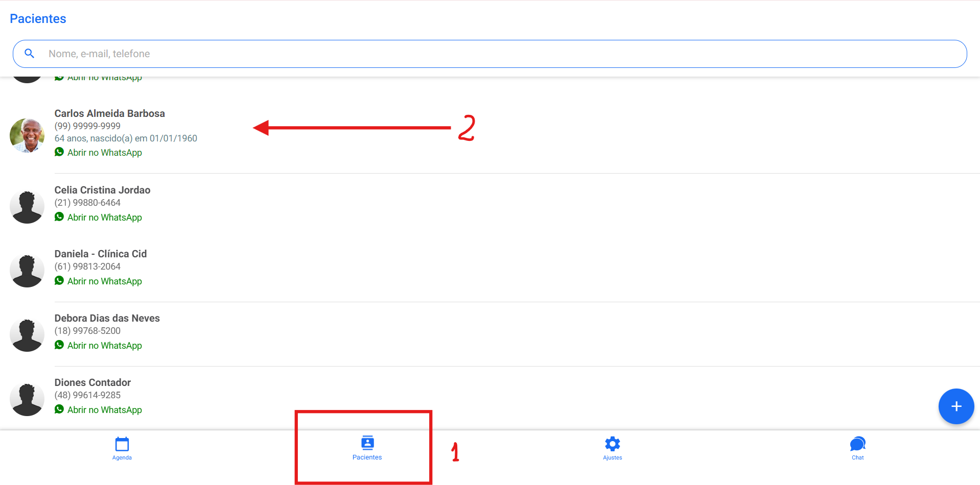Screen dimensions: 980x485
Task: Open Carlos Almeida Barbosa's profile photo
Action: point(27,135)
